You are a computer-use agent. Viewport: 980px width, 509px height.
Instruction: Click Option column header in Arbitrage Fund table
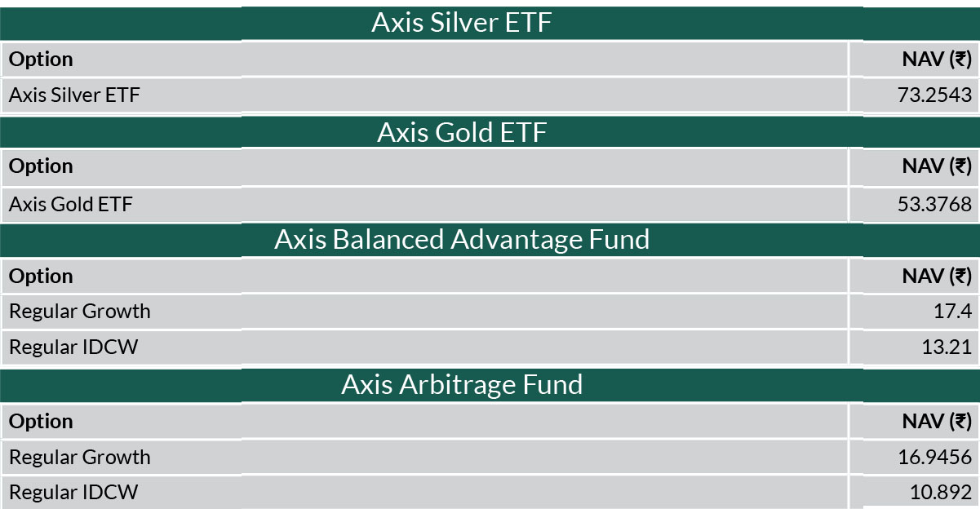(41, 422)
